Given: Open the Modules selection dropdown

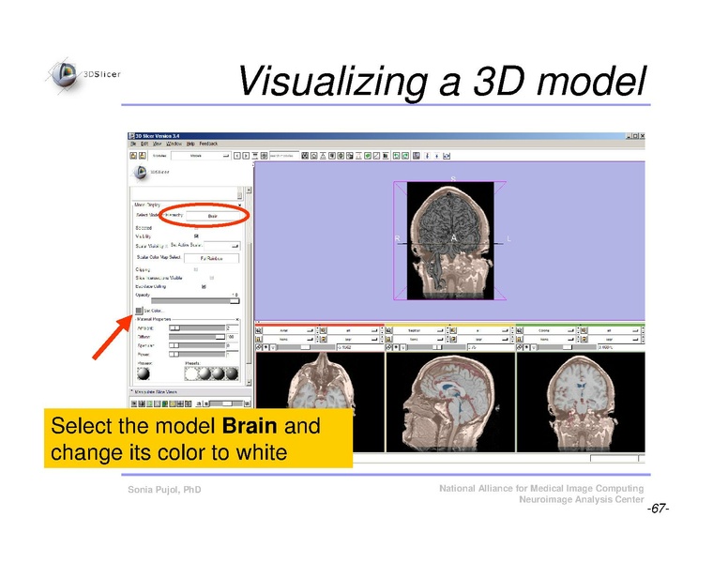Looking at the screenshot, I should [x=201, y=156].
